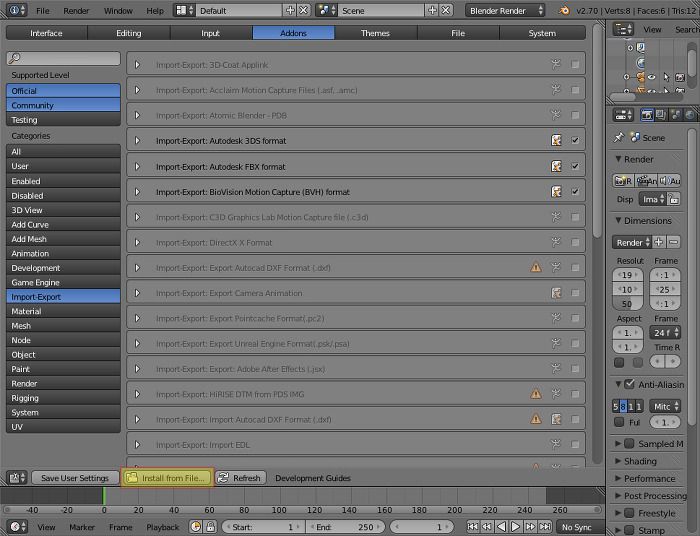Remove render preset with the minus icon

674,242
